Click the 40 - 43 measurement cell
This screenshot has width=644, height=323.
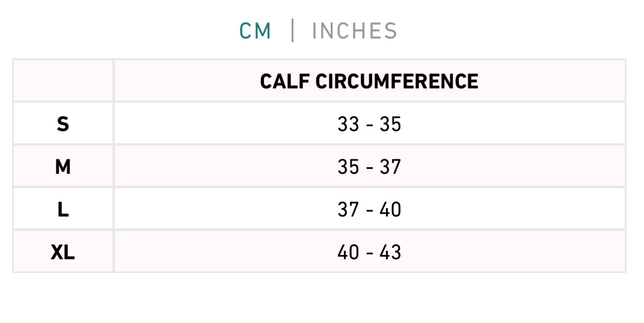(x=369, y=252)
